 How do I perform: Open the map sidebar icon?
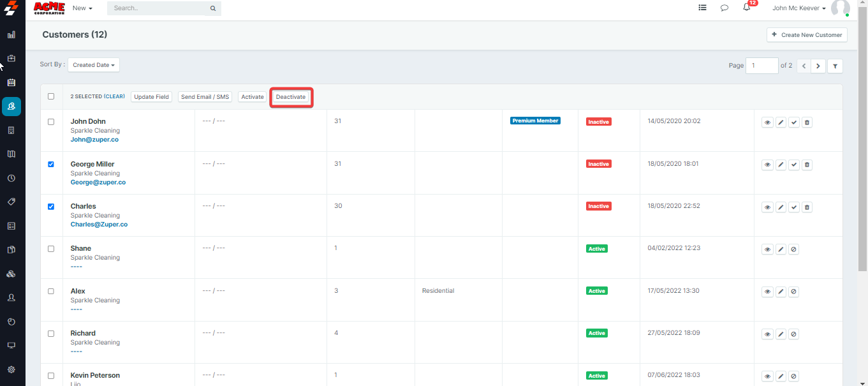point(11,154)
